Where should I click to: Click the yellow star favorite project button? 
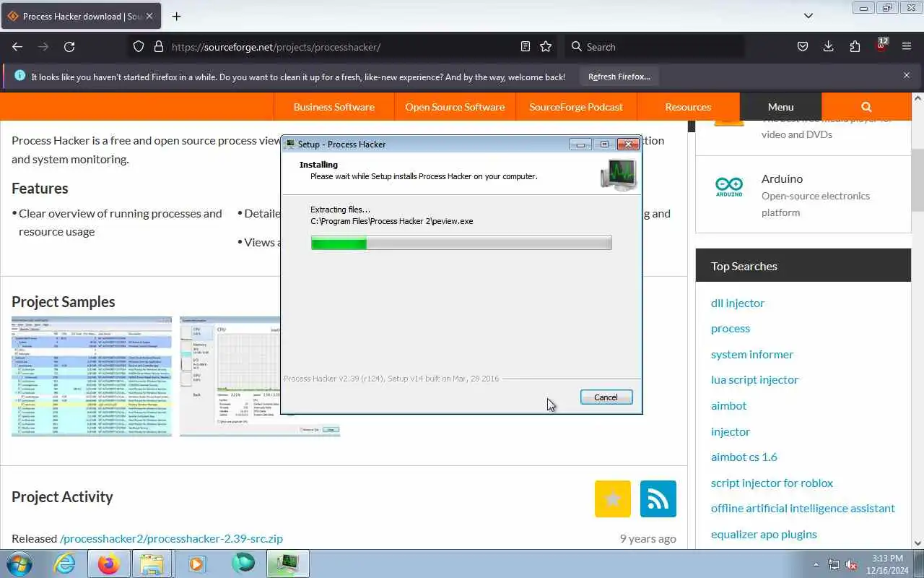pos(613,499)
